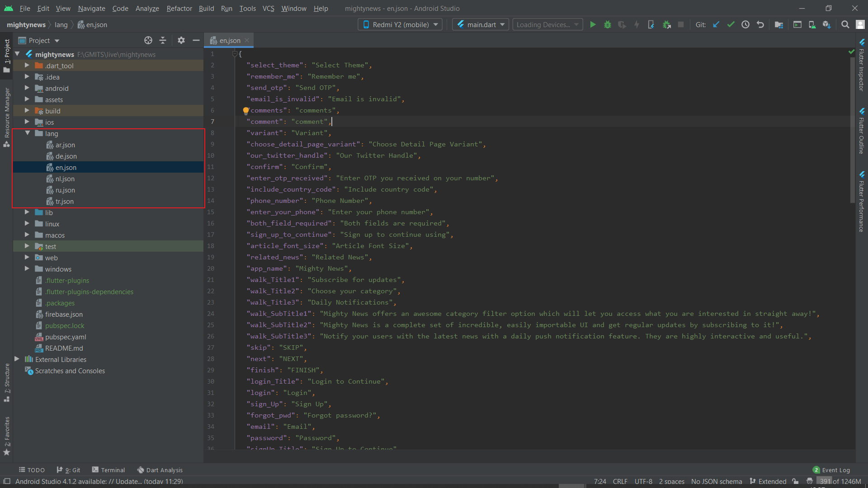Collapse all in Project panel
868x488 pixels.
pyautogui.click(x=163, y=41)
